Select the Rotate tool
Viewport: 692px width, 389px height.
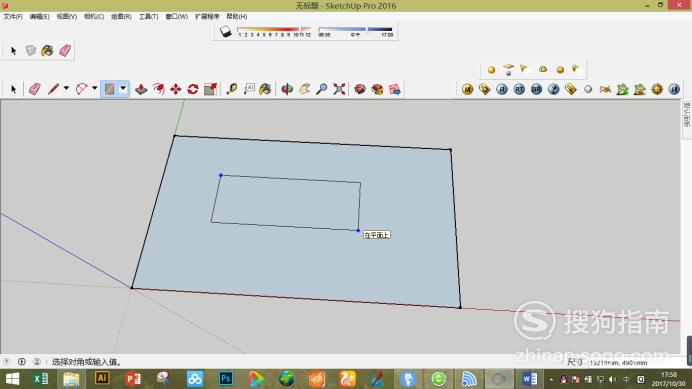click(193, 89)
